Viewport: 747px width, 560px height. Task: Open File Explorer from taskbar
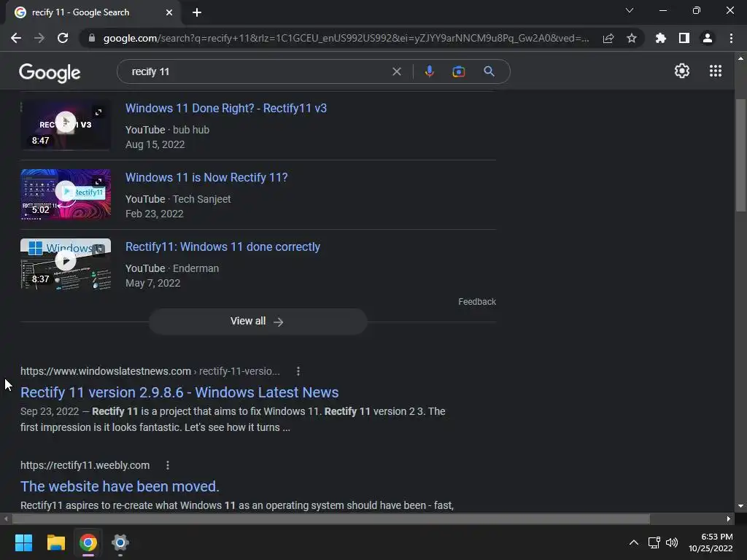click(55, 542)
